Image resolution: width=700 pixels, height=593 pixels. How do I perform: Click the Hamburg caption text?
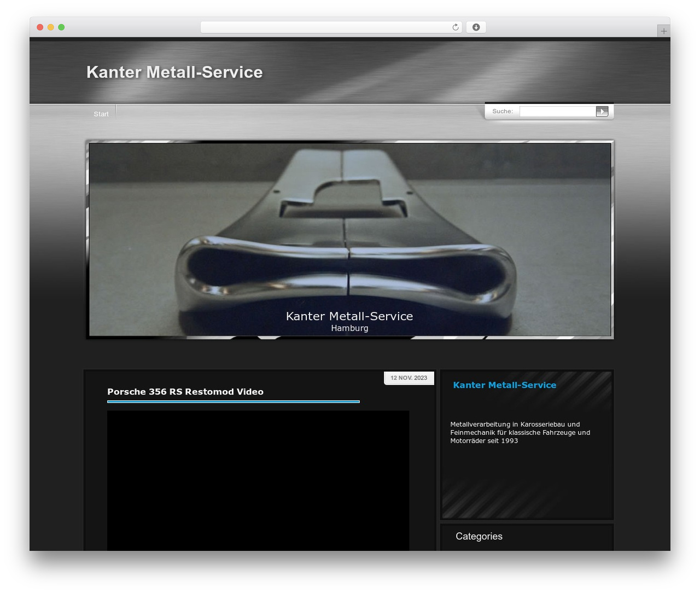(x=349, y=328)
